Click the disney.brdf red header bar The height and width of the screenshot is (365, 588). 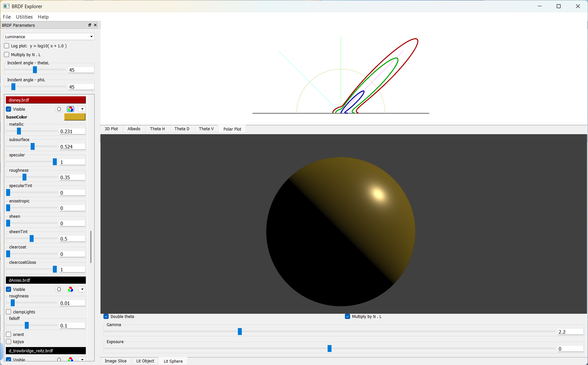pyautogui.click(x=46, y=100)
